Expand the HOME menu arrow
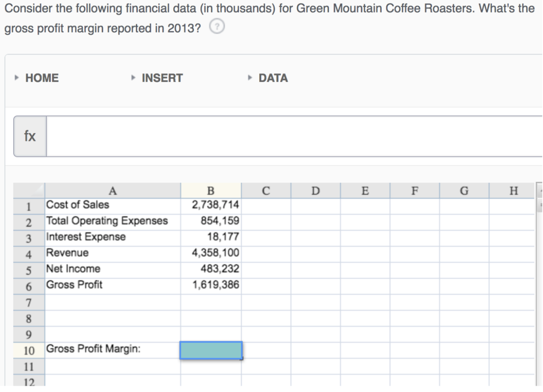Screen dimensions: 543x392 coord(17,78)
